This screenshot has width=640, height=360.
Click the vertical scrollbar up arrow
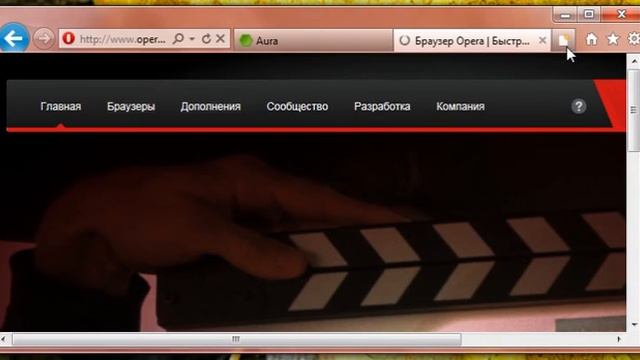(x=633, y=61)
